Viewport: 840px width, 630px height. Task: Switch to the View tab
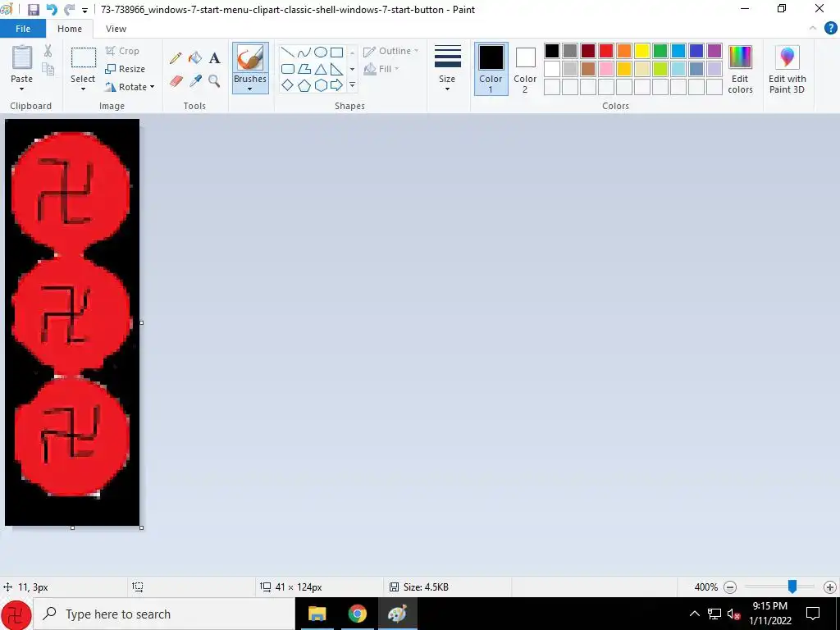click(x=116, y=29)
